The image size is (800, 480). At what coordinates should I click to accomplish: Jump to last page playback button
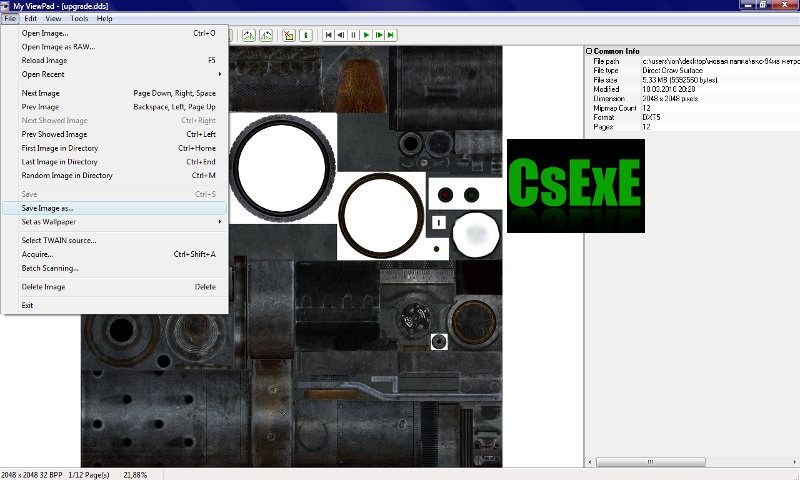tap(391, 35)
